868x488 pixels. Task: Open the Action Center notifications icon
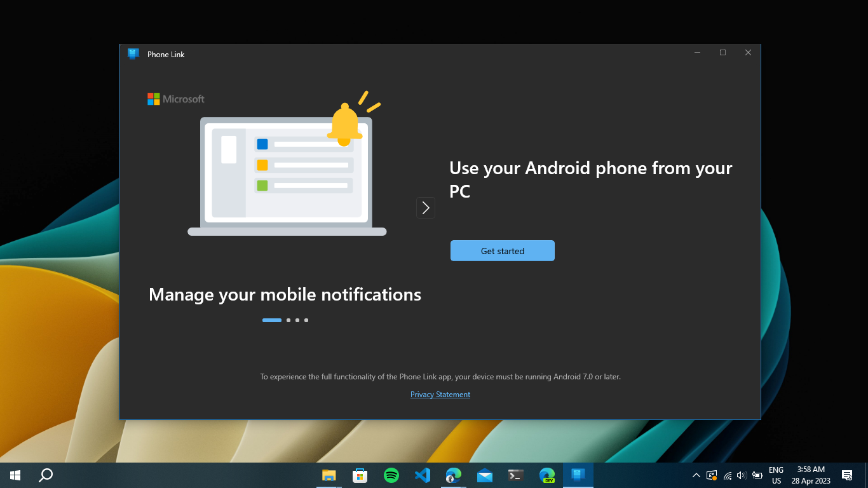[847, 475]
